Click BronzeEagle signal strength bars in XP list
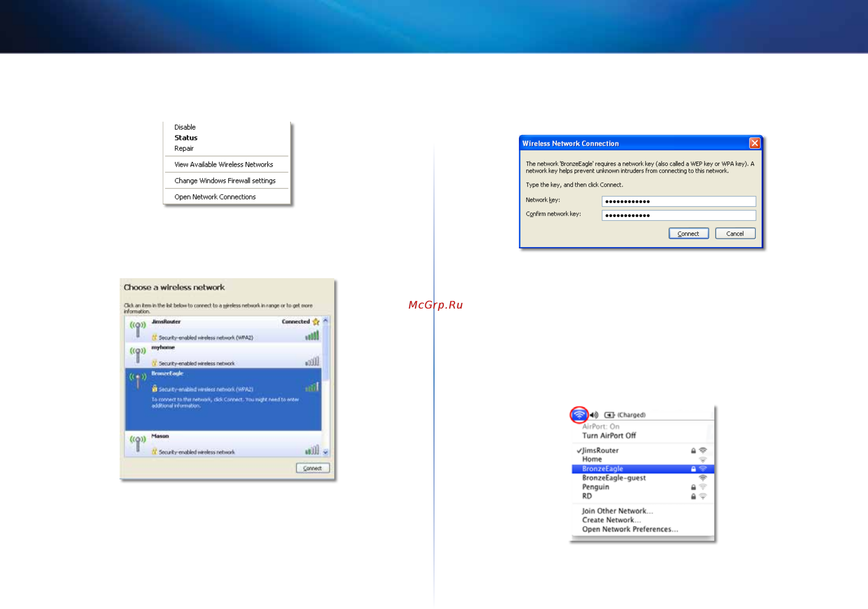868x609 pixels. coord(312,387)
